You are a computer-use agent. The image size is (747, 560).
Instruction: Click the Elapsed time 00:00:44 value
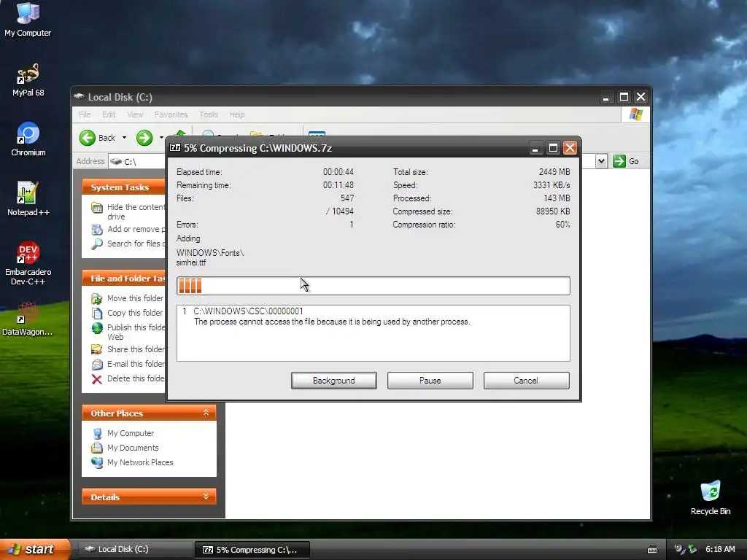[x=338, y=172]
